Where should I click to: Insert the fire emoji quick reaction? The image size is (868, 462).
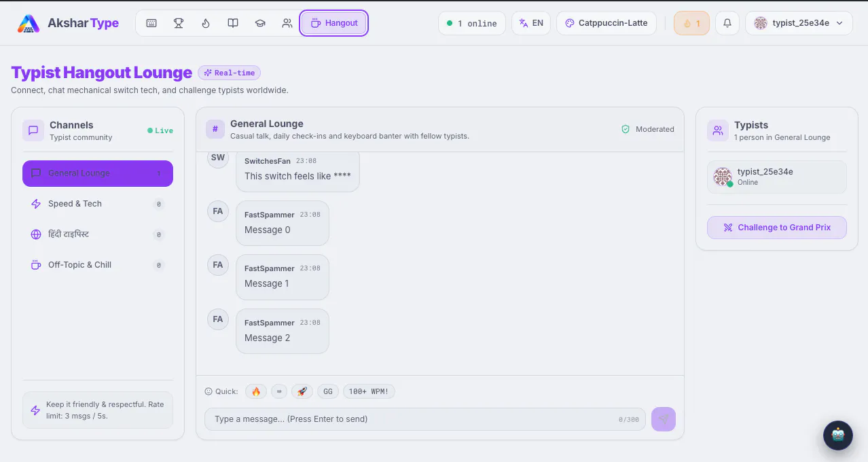[256, 391]
